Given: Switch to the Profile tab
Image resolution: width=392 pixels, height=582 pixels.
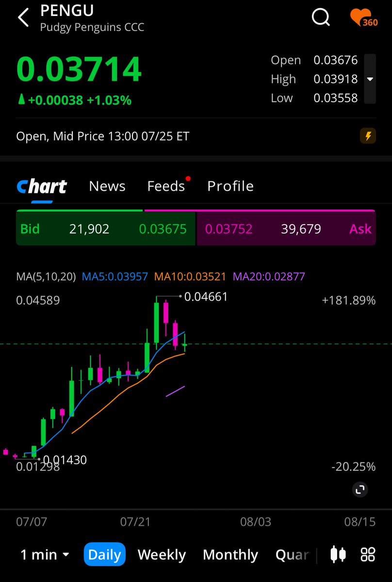Looking at the screenshot, I should (x=230, y=186).
